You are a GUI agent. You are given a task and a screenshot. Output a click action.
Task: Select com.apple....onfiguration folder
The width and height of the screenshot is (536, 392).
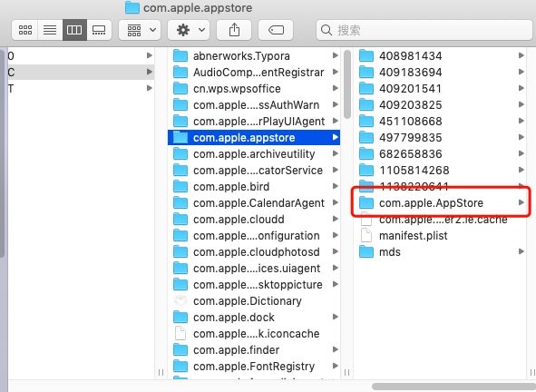[x=254, y=236]
